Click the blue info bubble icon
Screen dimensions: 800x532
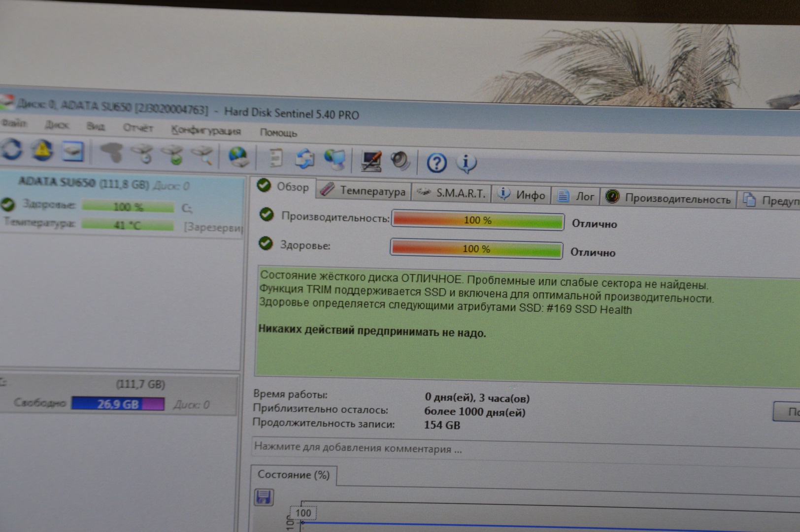466,163
